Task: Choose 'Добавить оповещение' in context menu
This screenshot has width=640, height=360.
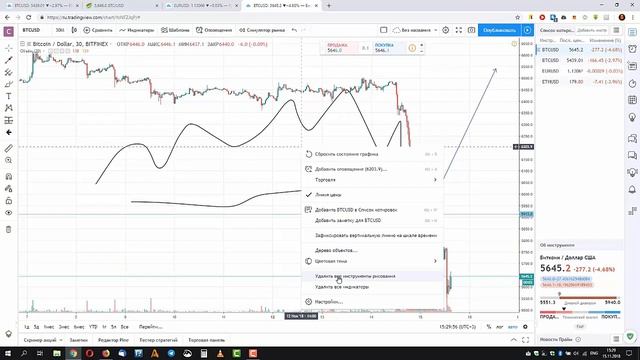Action: click(x=372, y=169)
